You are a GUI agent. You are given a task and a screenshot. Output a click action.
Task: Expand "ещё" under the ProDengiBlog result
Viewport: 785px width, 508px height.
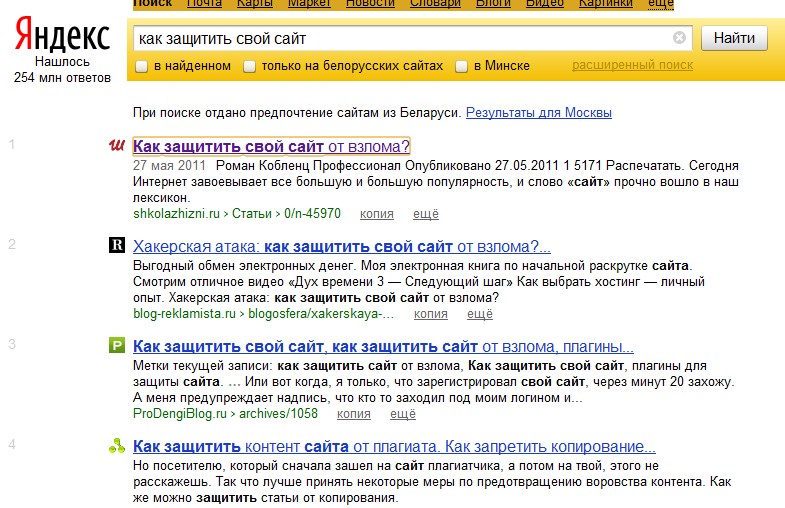coord(403,414)
